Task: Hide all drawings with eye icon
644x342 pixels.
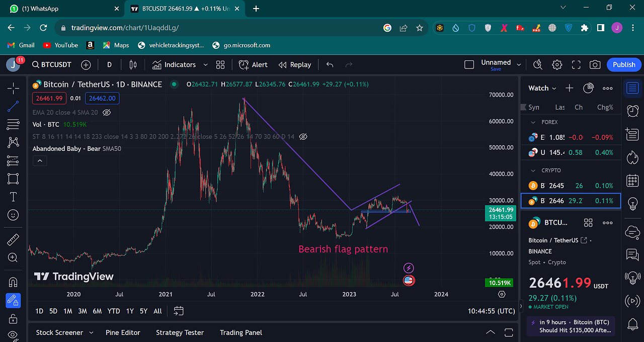Action: point(13,335)
